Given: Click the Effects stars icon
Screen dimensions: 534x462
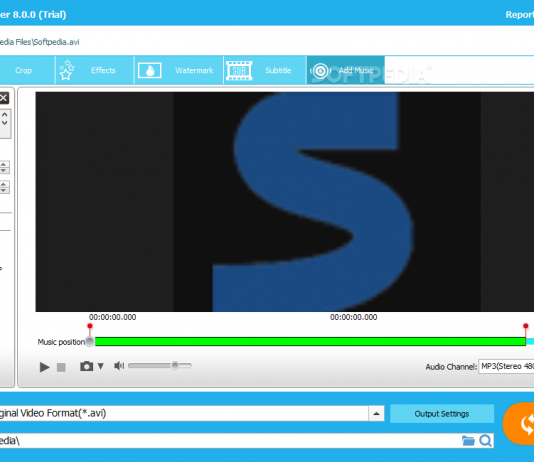Looking at the screenshot, I should (66, 70).
